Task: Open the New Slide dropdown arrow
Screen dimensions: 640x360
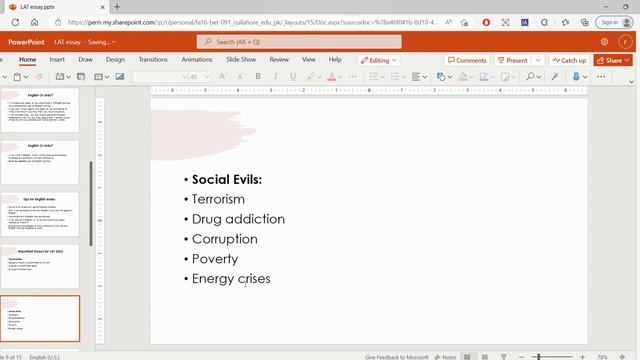Action: coord(69,77)
